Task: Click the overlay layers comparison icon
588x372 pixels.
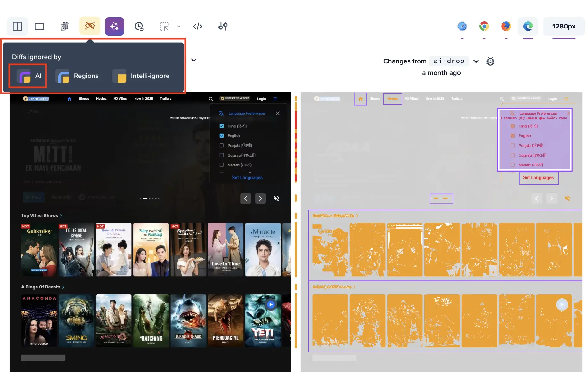Action: [x=64, y=26]
